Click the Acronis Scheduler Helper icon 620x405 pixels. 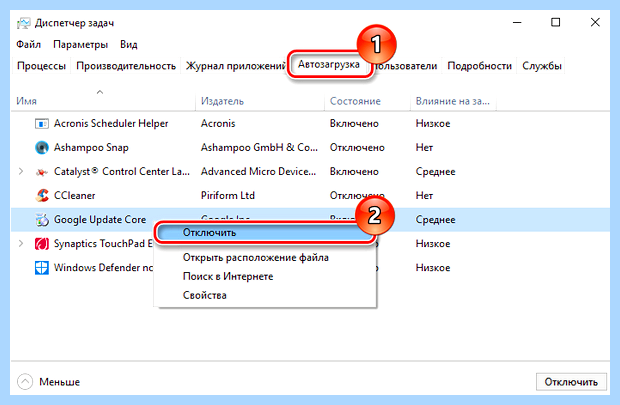[x=42, y=124]
